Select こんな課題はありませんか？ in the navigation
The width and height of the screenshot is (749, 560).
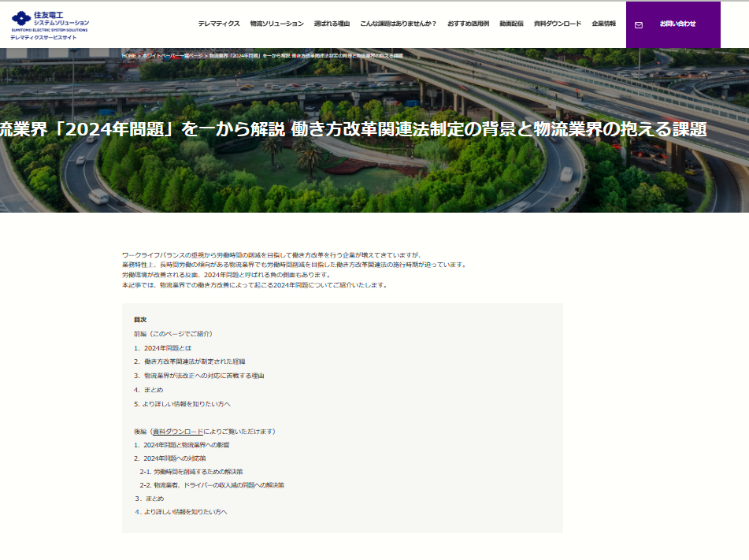tap(399, 24)
